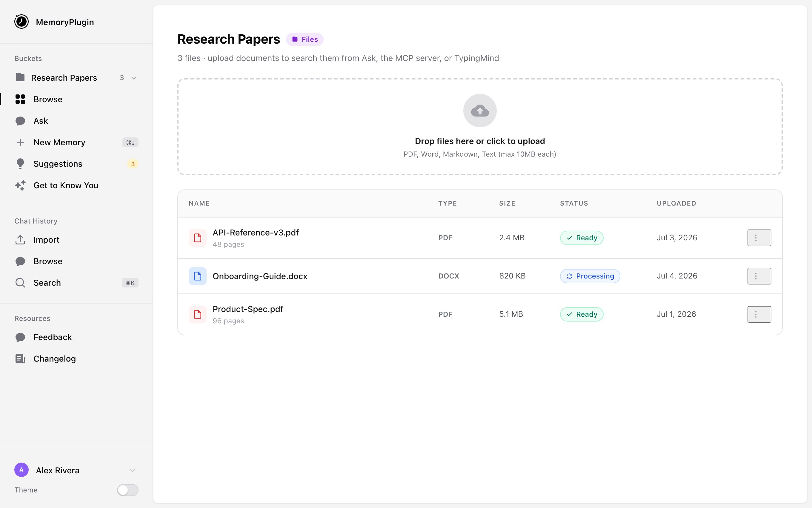Screen dimensions: 812x508
Task: Click the sparkles icon for Get to Know You
Action: coord(20,185)
